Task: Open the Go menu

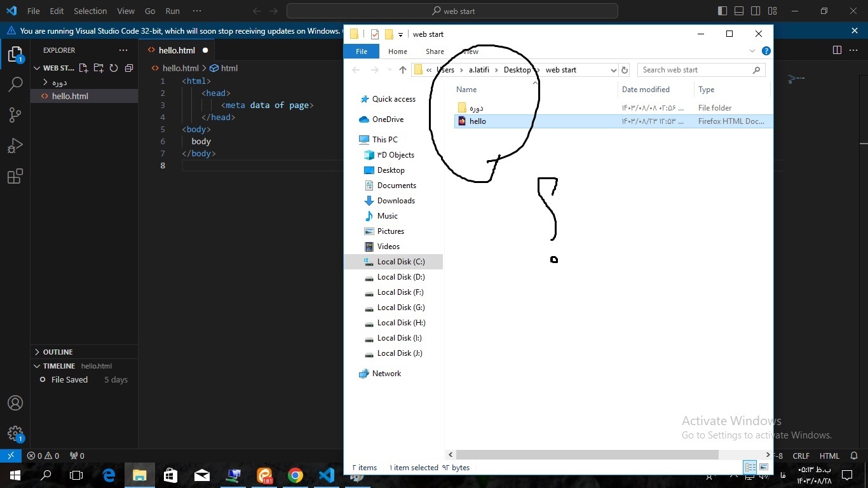Action: pos(150,11)
